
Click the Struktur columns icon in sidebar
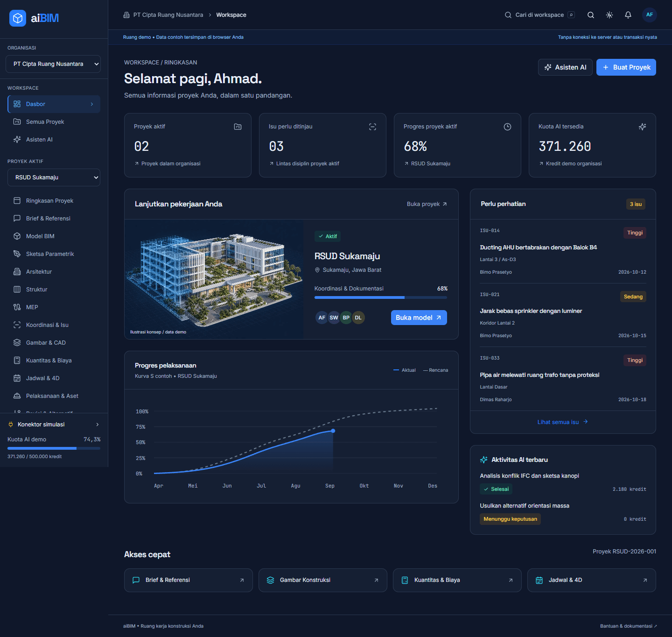point(17,290)
